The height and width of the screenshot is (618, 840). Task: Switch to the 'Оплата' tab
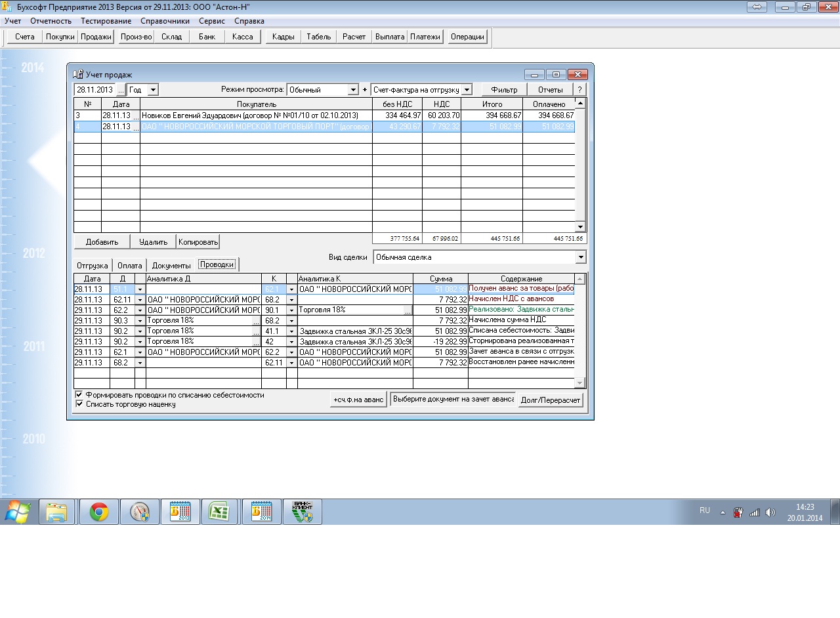tap(129, 266)
